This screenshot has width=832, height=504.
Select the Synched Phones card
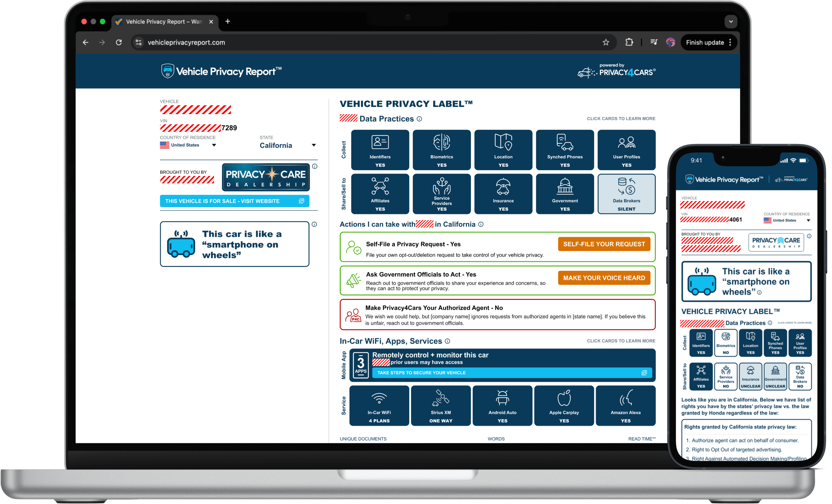[564, 150]
